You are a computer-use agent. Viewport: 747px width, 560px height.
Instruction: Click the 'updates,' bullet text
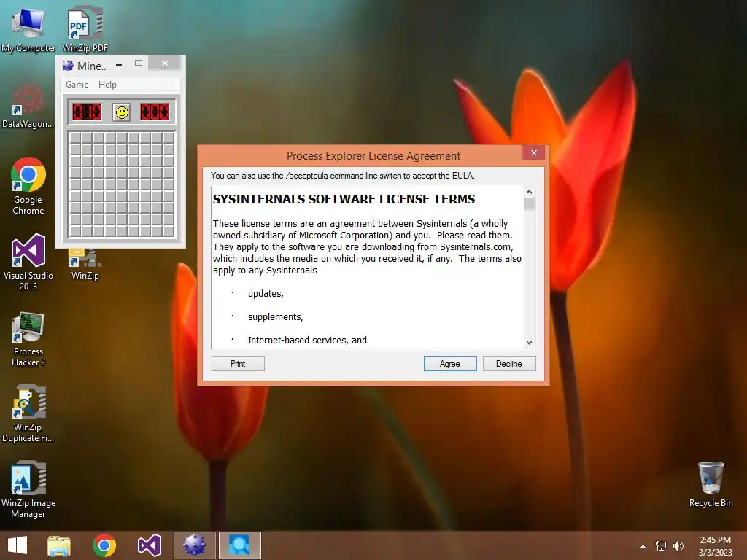click(x=266, y=293)
